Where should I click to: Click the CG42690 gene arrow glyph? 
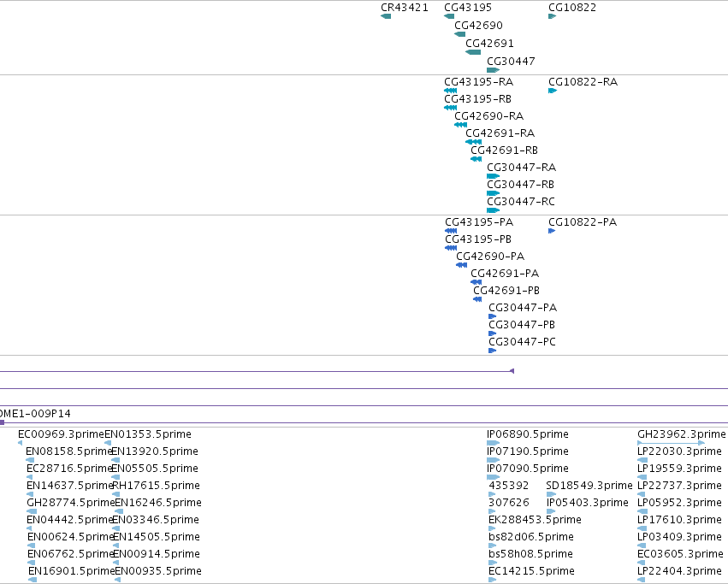pos(459,34)
